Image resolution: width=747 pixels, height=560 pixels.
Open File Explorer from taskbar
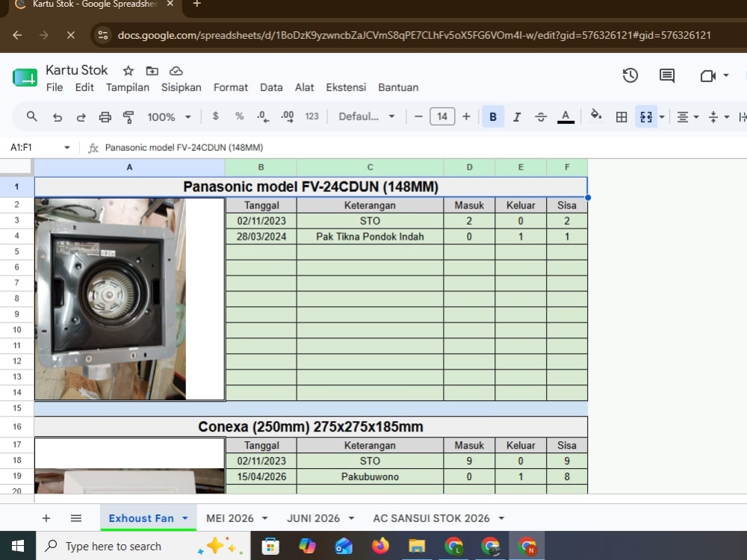point(416,546)
